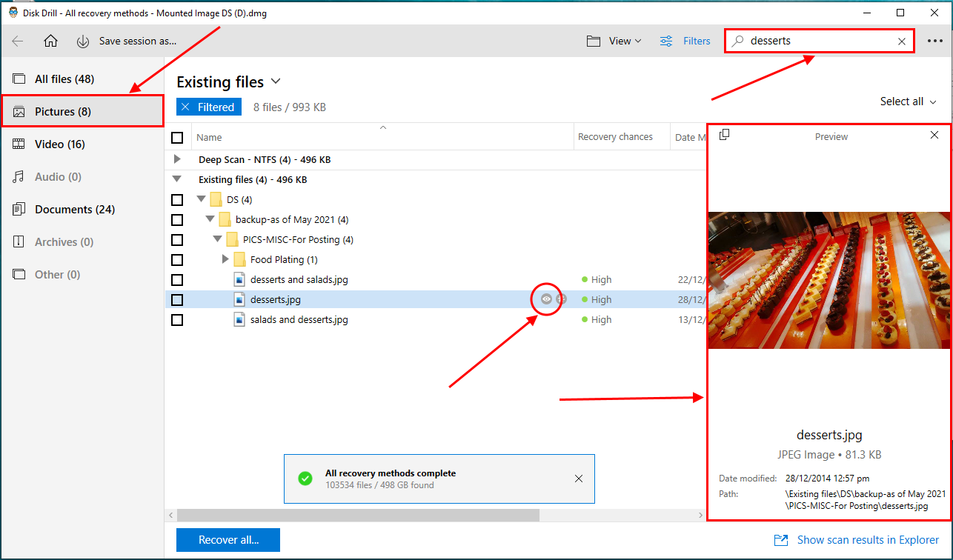Viewport: 953px width, 560px height.
Task: Open the three-dot more options menu
Action: point(935,41)
